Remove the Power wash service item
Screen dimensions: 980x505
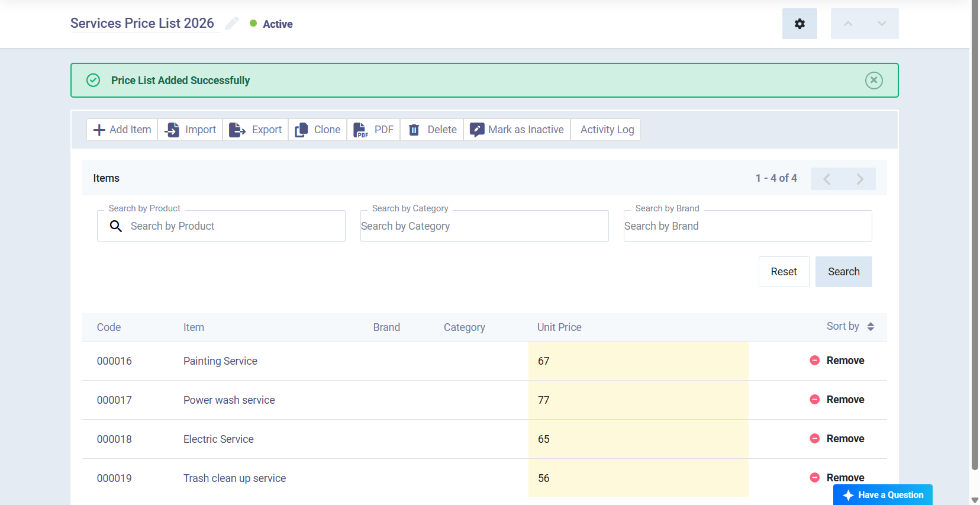pyautogui.click(x=837, y=400)
